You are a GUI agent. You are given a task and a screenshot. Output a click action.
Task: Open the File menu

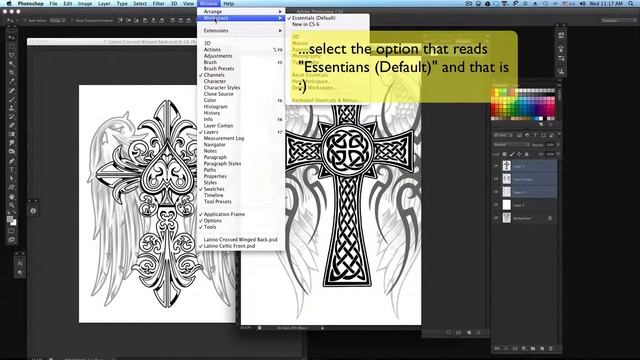pos(53,3)
